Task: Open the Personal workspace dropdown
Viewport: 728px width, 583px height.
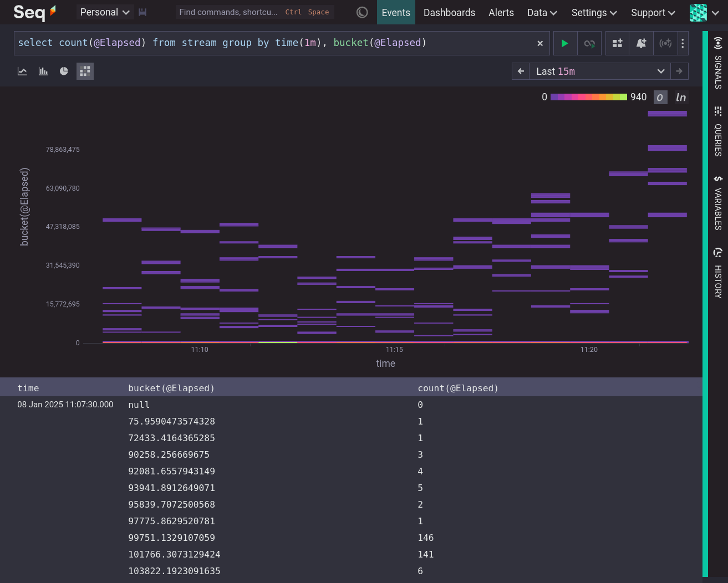Action: pos(105,12)
